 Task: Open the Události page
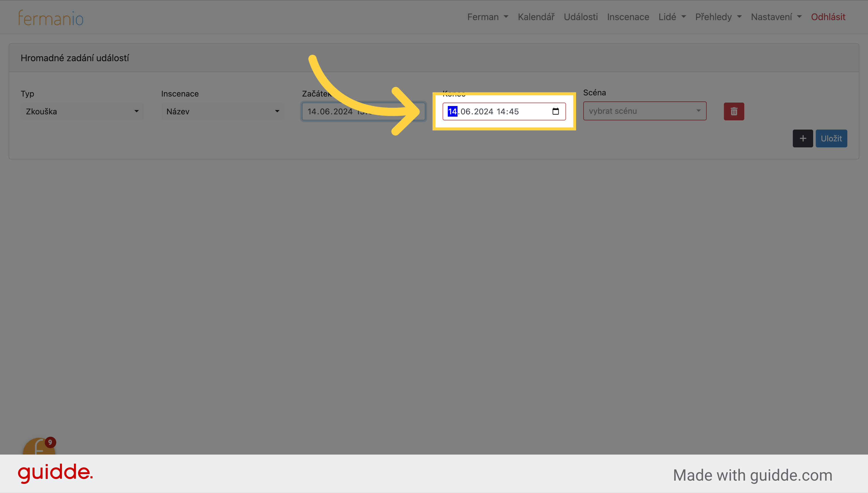click(x=580, y=17)
